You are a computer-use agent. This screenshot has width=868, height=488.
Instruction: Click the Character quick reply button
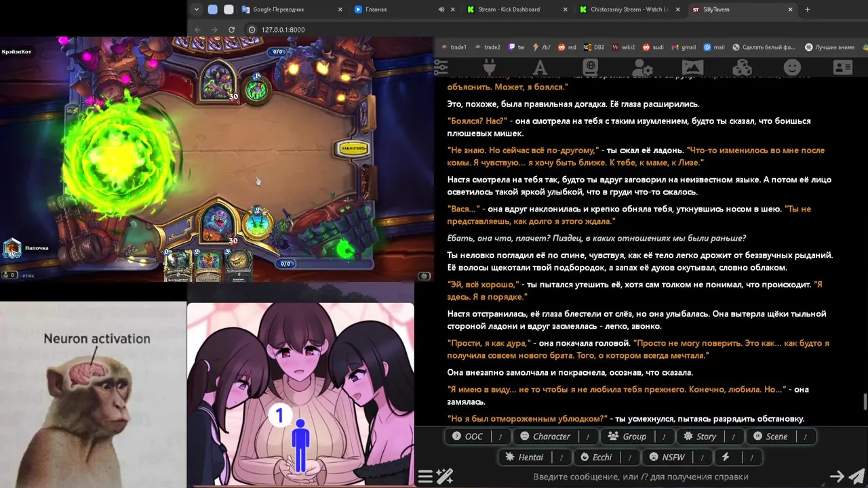(546, 436)
